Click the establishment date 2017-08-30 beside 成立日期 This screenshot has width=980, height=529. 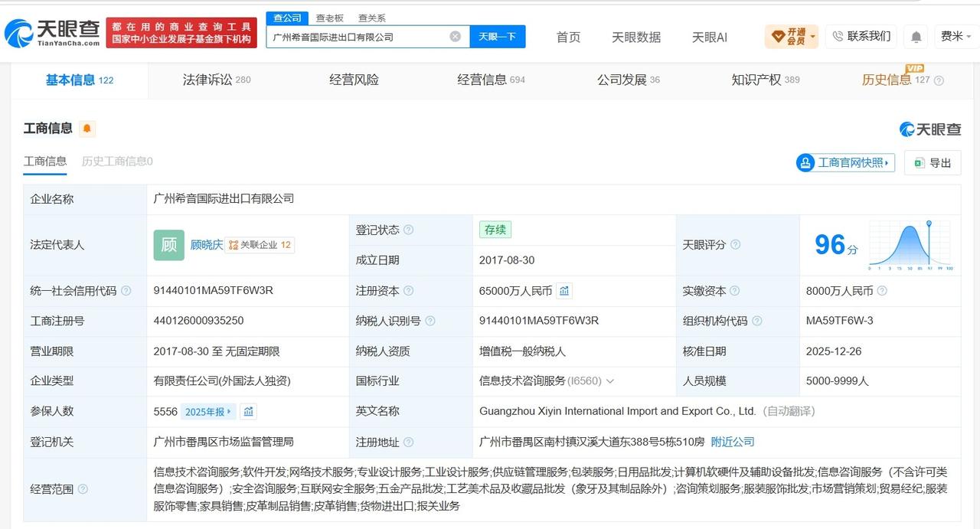[x=507, y=260]
